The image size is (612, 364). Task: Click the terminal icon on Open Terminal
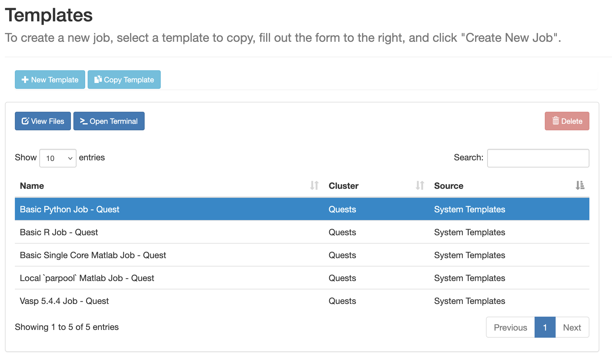83,121
